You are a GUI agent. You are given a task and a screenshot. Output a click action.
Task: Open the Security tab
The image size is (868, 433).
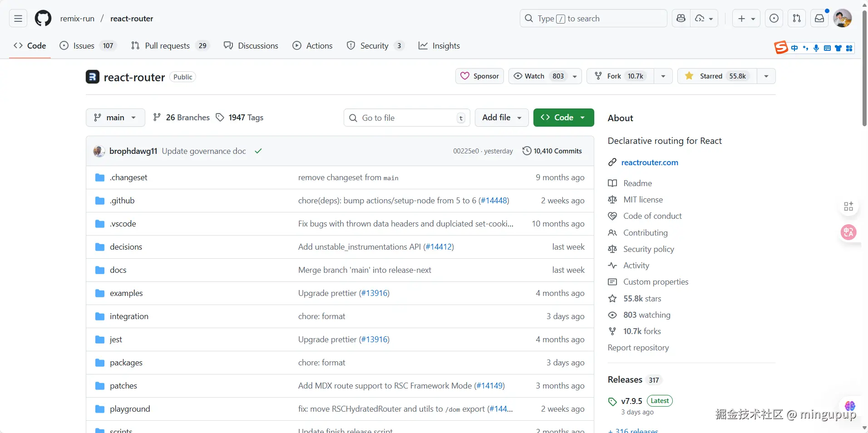[x=375, y=46]
